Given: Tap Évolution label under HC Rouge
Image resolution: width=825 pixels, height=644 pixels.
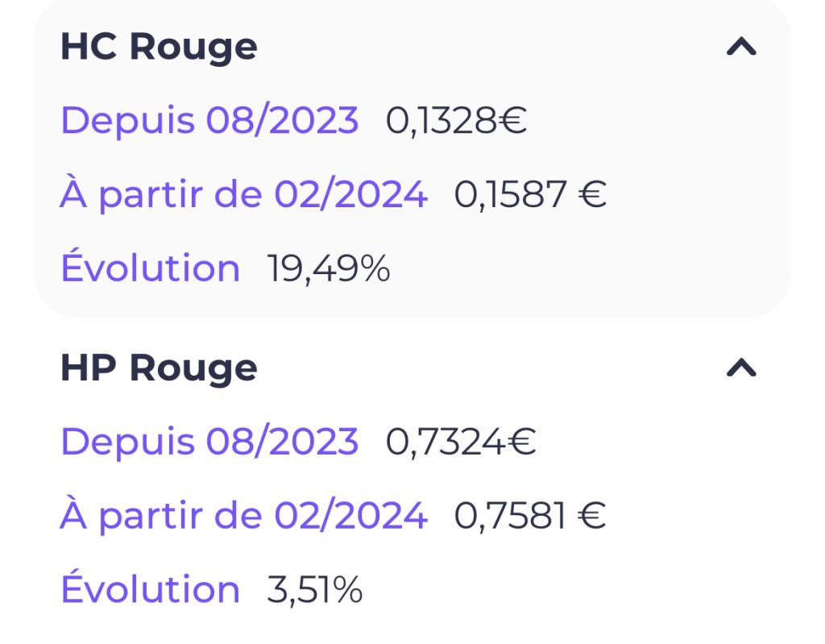Looking at the screenshot, I should (151, 268).
